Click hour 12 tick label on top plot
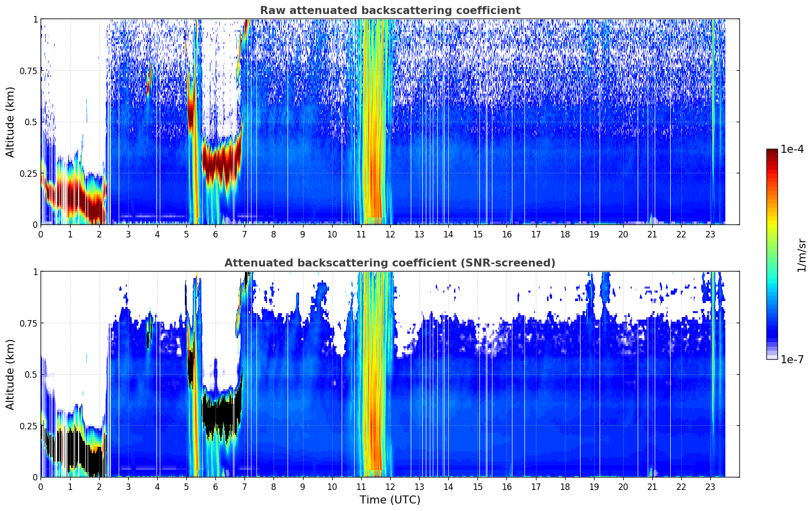 (390, 234)
